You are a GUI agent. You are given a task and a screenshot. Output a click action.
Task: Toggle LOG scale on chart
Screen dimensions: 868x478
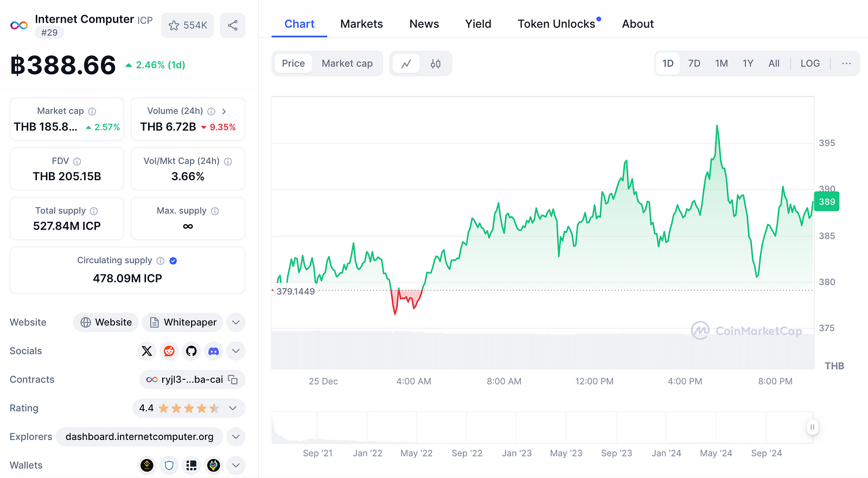(810, 63)
